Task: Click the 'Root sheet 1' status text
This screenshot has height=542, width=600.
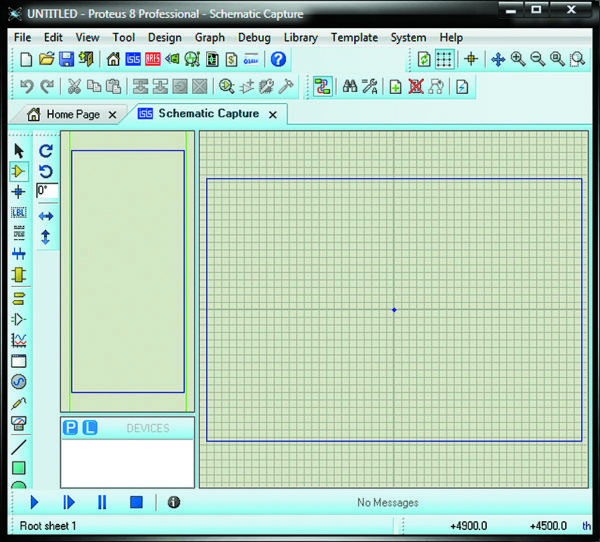Action: 48,526
